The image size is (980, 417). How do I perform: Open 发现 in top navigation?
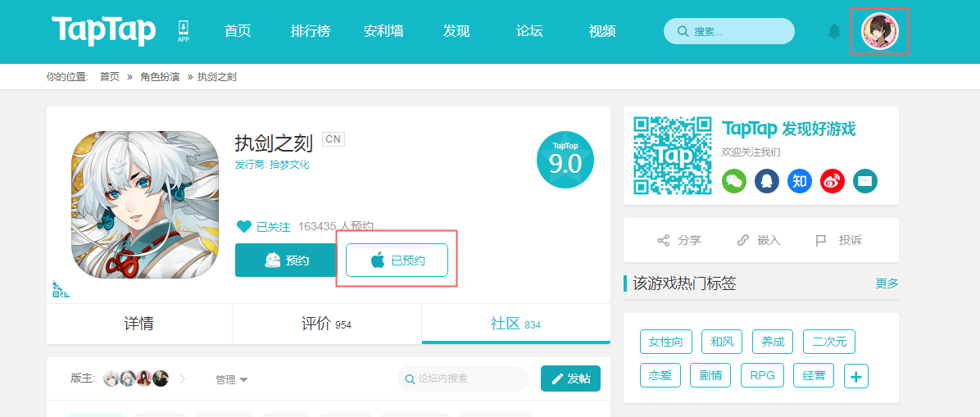click(456, 30)
